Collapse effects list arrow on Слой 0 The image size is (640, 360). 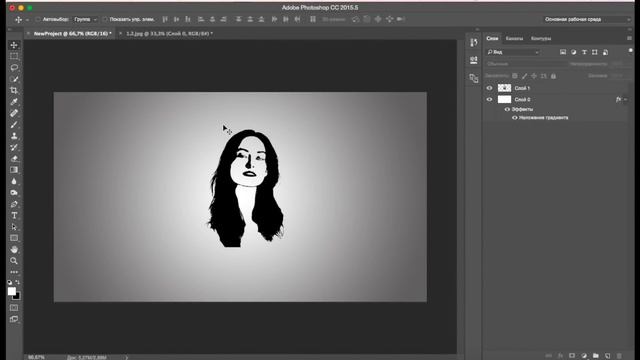point(625,99)
